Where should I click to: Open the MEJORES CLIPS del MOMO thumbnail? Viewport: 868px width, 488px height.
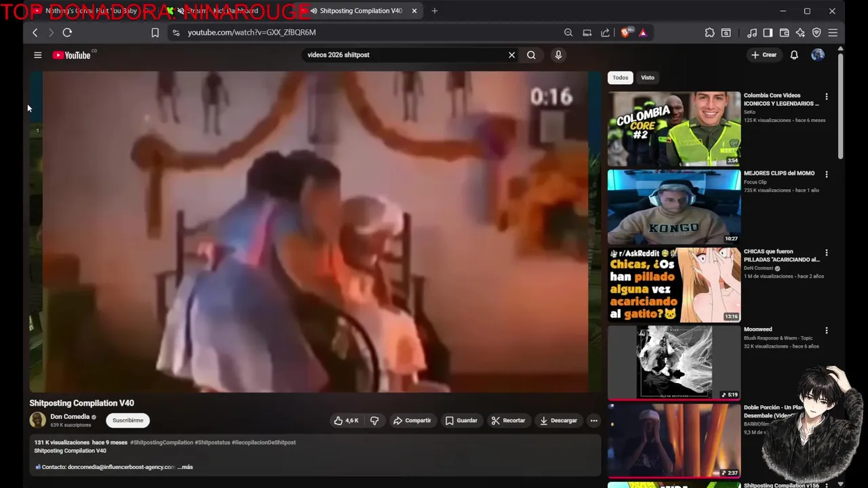[674, 207]
